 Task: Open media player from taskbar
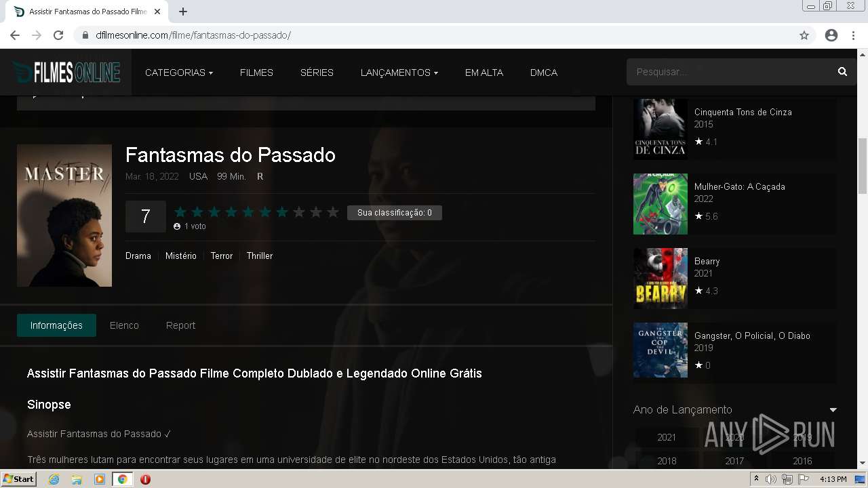(x=100, y=479)
